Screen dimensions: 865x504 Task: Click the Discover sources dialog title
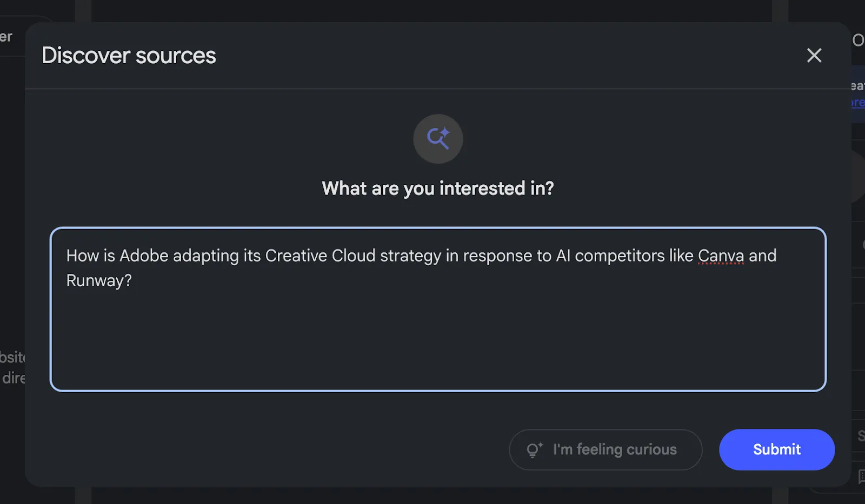coord(129,56)
